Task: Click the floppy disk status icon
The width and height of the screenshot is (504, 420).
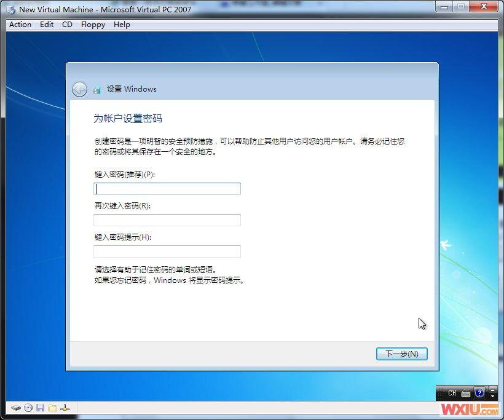Action: [40, 408]
